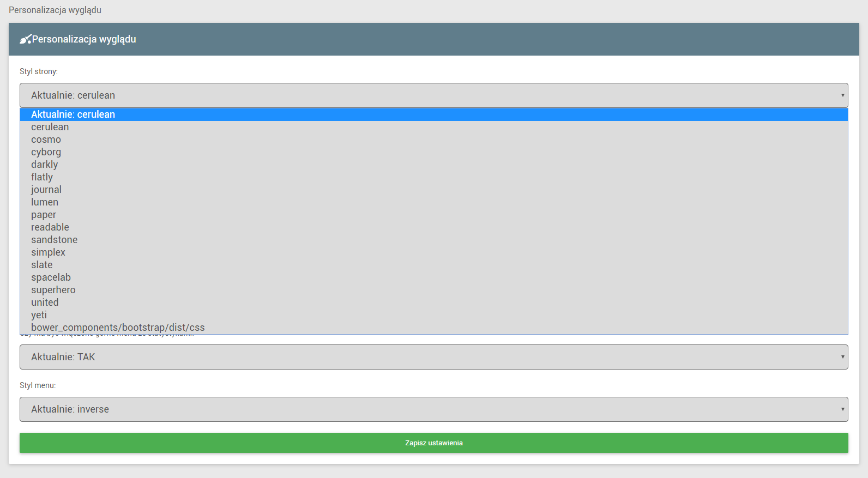Pick the darkly theme option

click(x=44, y=165)
